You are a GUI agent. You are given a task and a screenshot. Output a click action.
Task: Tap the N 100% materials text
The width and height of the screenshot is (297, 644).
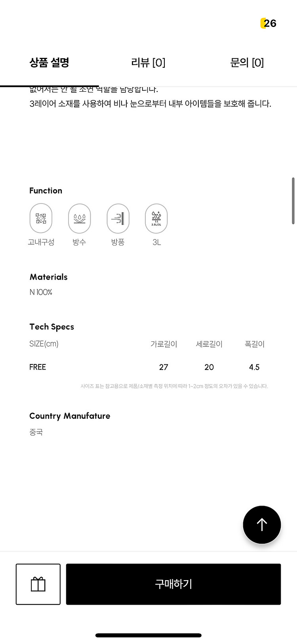(41, 292)
